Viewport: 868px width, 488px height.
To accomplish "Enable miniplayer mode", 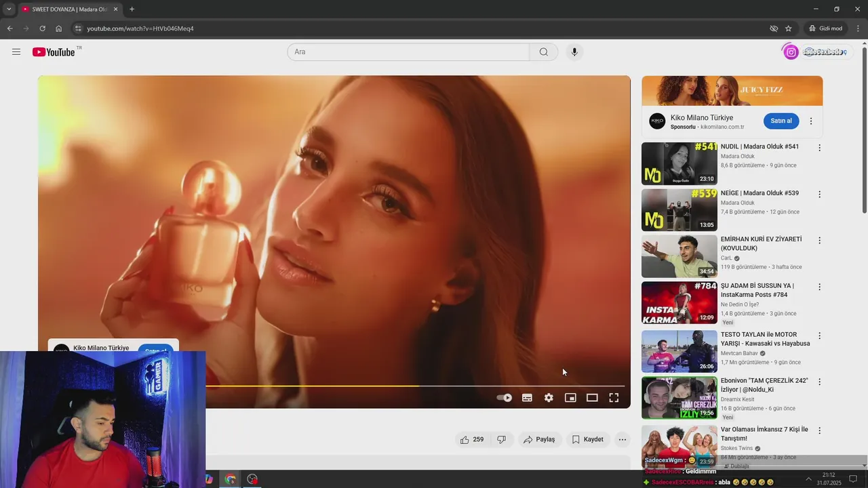I will (570, 398).
